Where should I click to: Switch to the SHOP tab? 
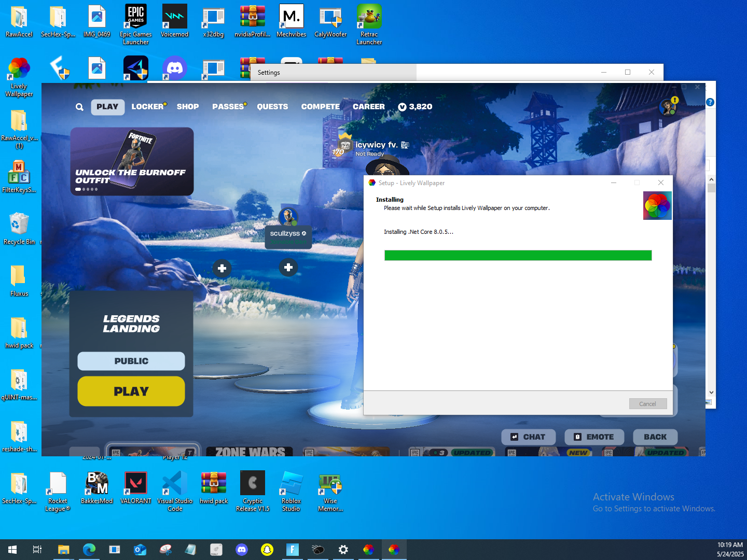[188, 107]
